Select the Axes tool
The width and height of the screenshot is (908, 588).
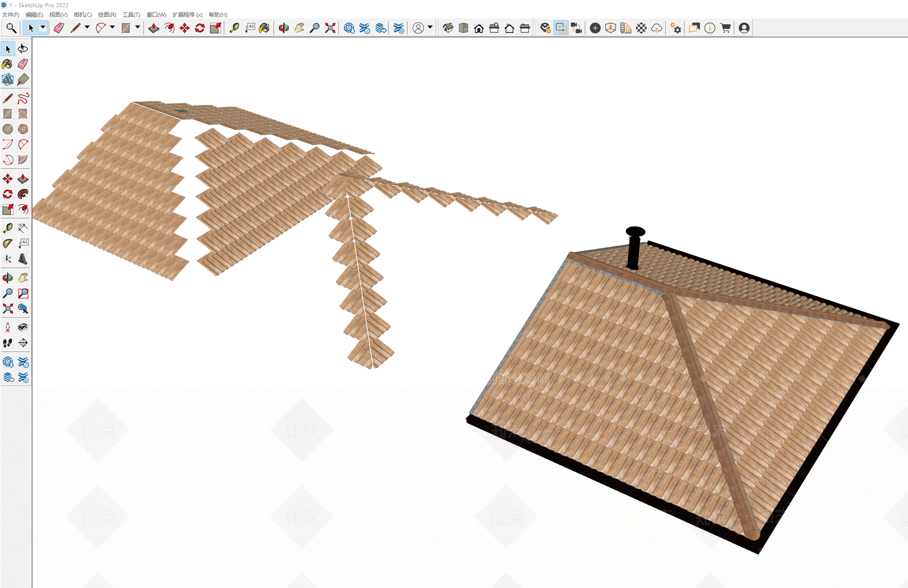tap(7, 258)
